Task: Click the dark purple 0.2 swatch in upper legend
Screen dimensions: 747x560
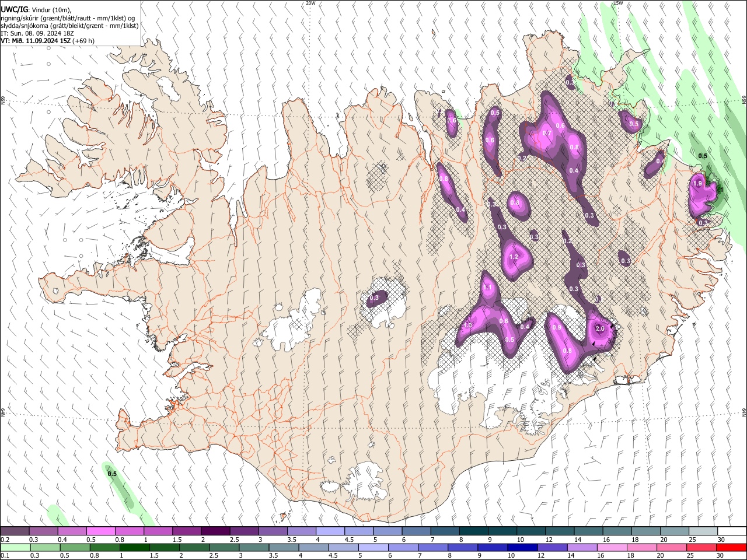Action: click(x=15, y=531)
